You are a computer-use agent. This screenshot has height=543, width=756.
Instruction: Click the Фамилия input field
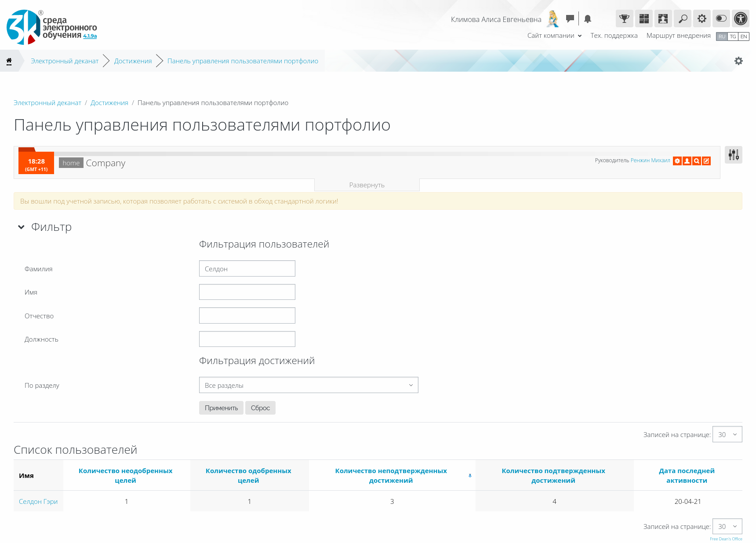247,269
